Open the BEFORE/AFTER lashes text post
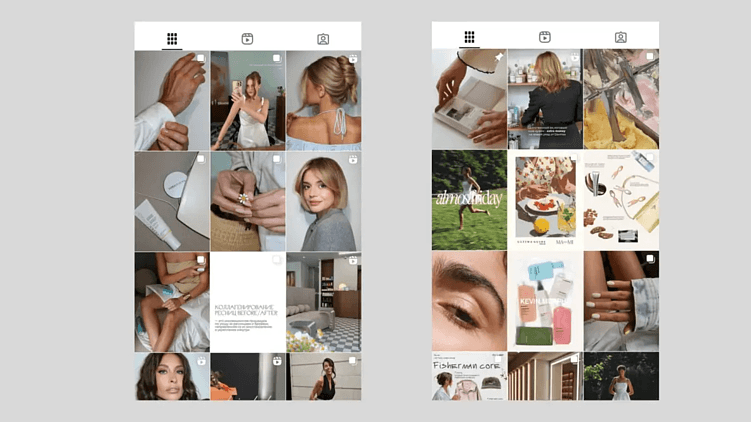751x422 pixels. coord(248,302)
